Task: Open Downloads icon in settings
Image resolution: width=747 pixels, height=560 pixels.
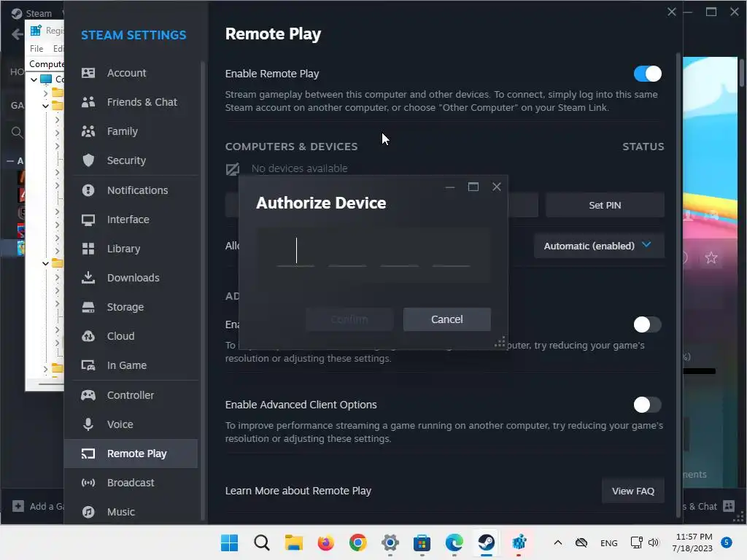Action: (88, 278)
